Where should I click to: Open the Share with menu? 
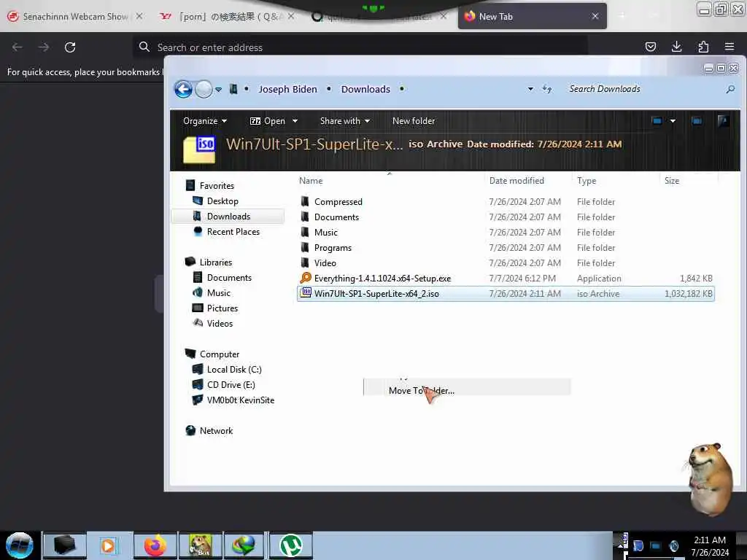click(345, 121)
